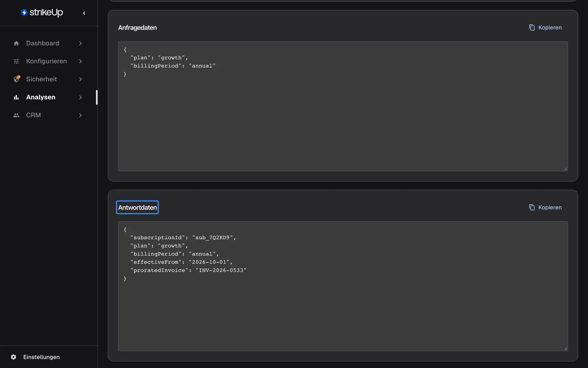Image resolution: width=588 pixels, height=368 pixels.
Task: Copy the Anfragedaten with Kopieren
Action: coord(545,27)
